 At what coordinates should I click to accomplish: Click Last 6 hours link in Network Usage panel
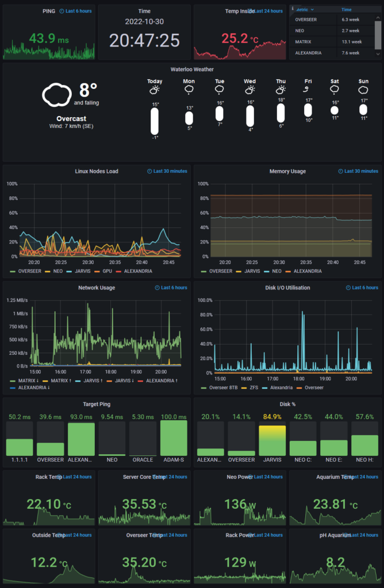point(174,288)
